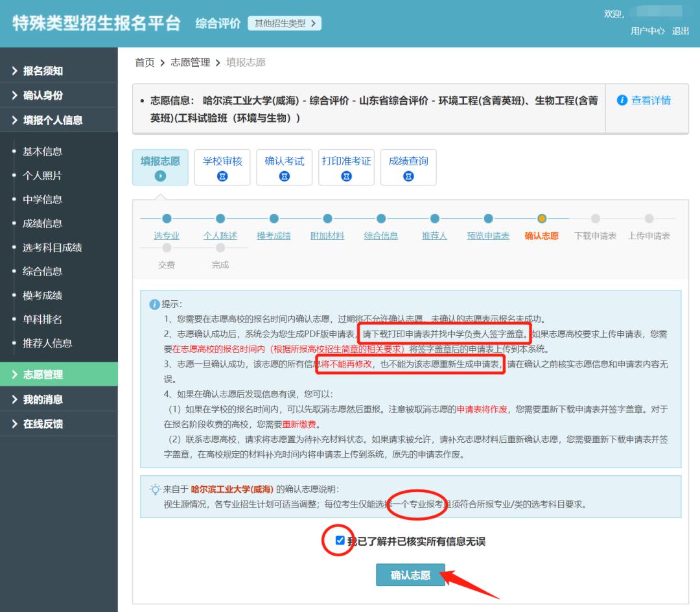Expand 报名须知 in the sidebar
The height and width of the screenshot is (612, 700).
(x=59, y=71)
